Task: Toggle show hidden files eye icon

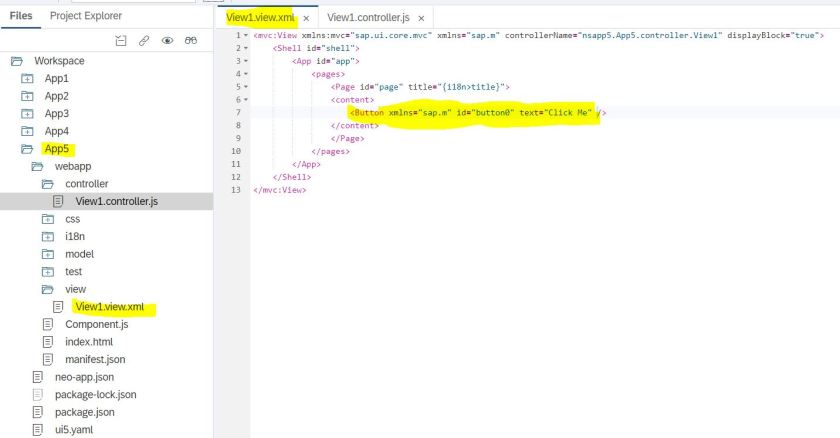Action: click(x=167, y=41)
